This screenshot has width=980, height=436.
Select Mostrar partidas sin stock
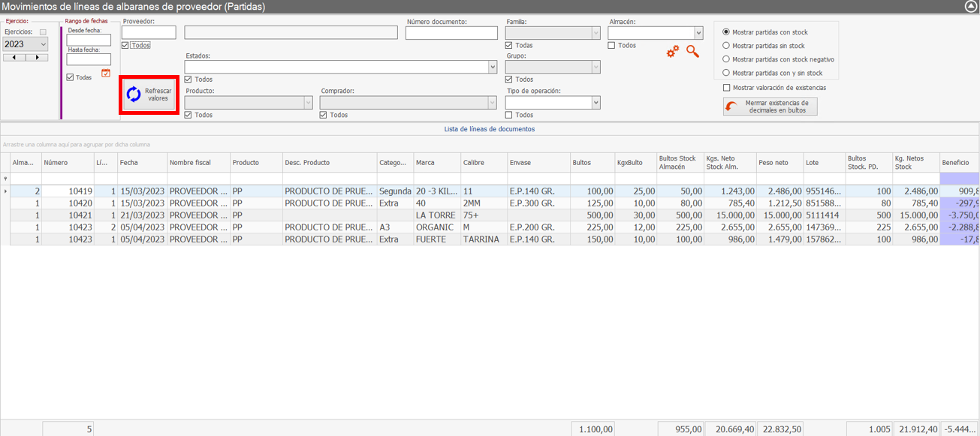pos(725,46)
